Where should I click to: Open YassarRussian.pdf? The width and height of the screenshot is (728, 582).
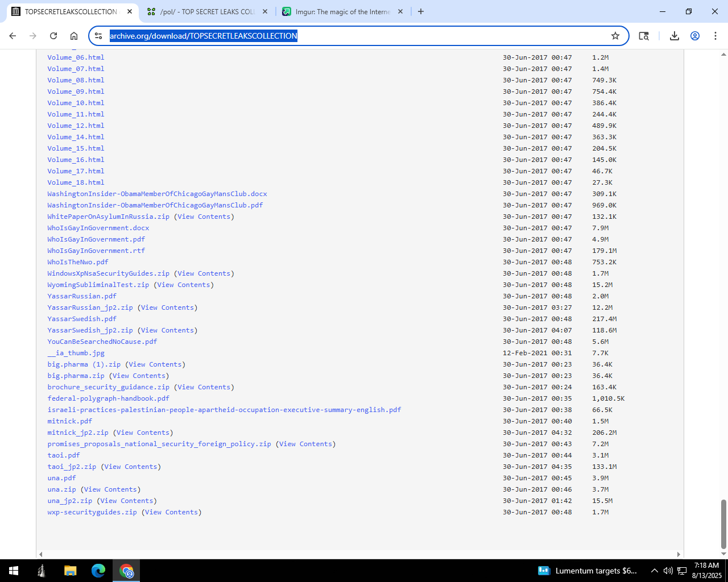click(82, 296)
